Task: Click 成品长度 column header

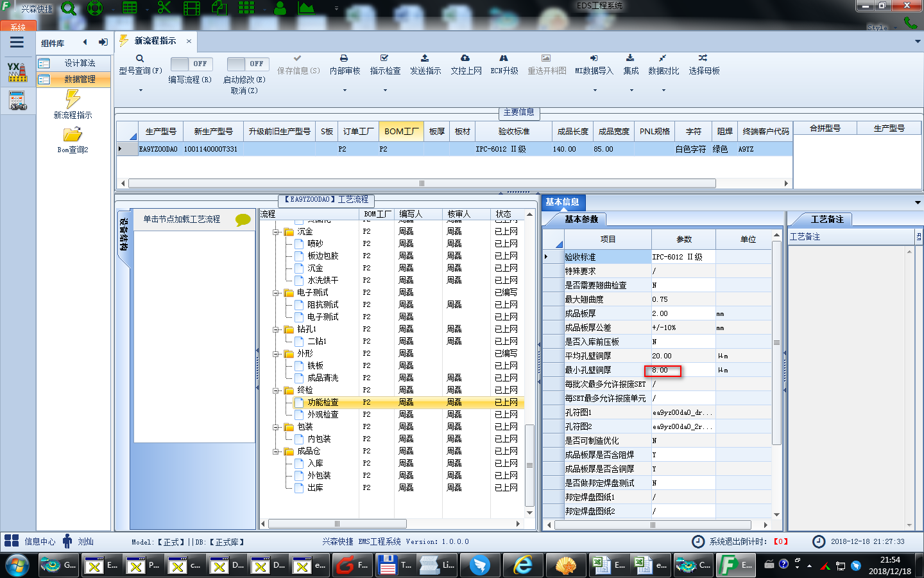Action: tap(572, 131)
